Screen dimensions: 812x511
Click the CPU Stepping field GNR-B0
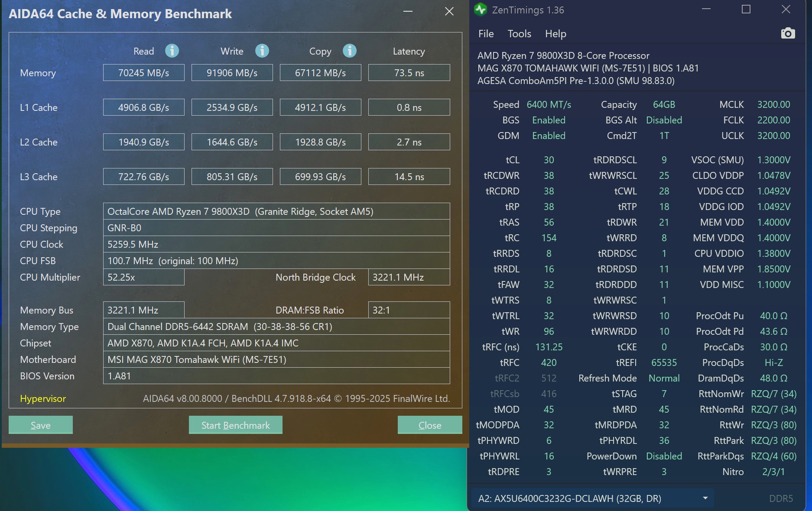[276, 228]
